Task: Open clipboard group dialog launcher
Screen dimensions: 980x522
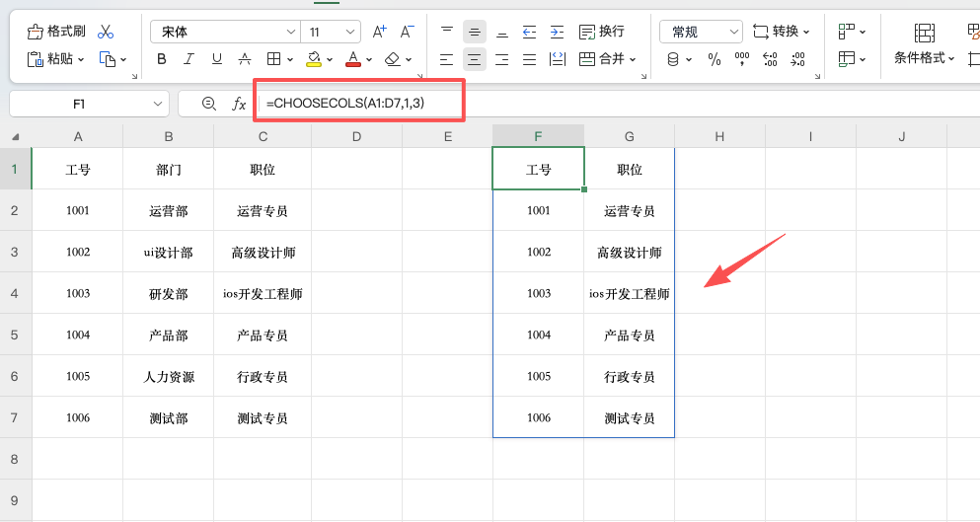Action: pyautogui.click(x=134, y=76)
